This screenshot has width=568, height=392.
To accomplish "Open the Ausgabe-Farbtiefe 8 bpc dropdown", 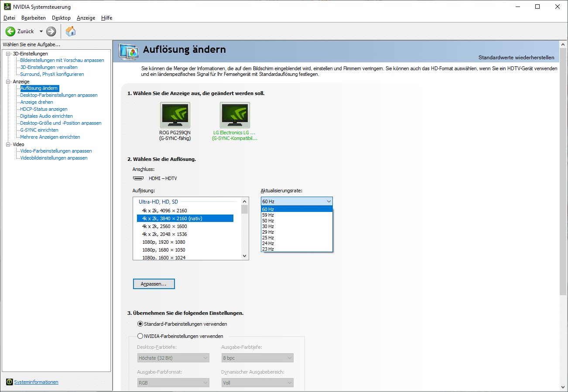I will point(257,358).
